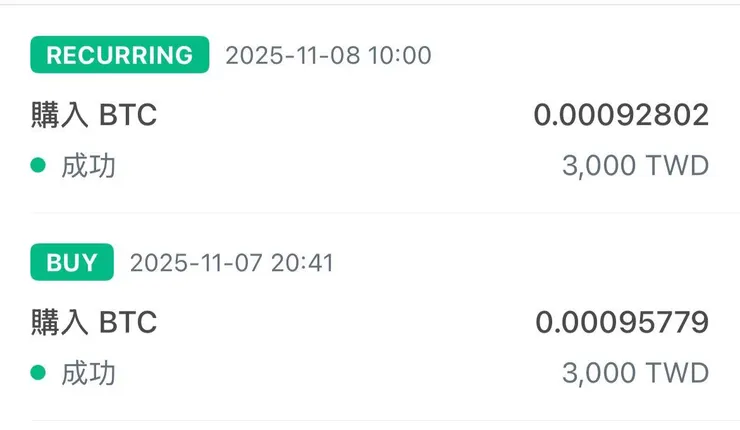Image resolution: width=740 pixels, height=430 pixels.
Task: Click the green success dot on the RECURRING order
Action: coord(38,165)
